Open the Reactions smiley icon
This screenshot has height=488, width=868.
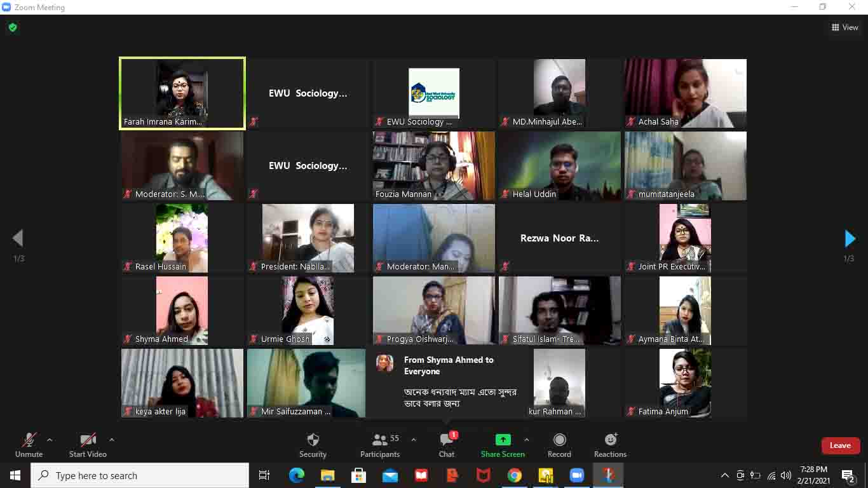coord(610,440)
